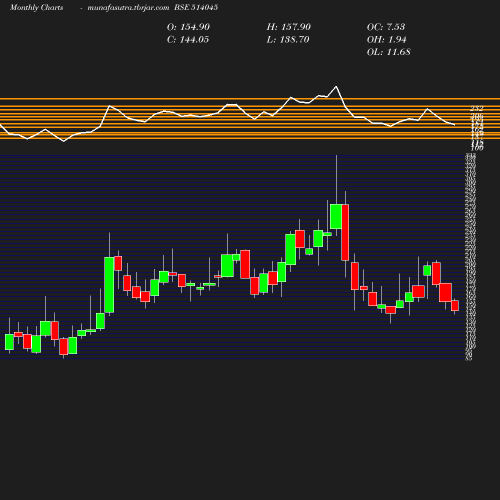Select the open value 'O: 154.90'
The height and width of the screenshot is (500, 500).
click(x=188, y=27)
